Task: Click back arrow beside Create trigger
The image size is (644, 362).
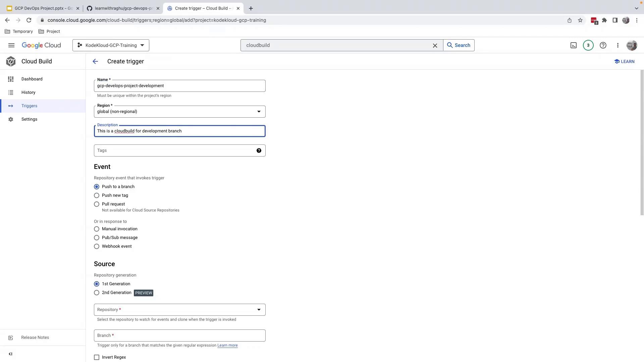Action: [95, 61]
